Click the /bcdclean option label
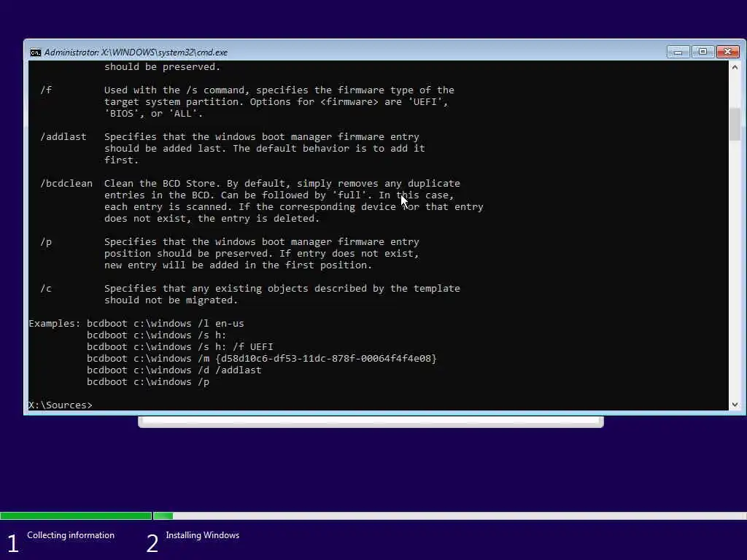 coord(66,183)
